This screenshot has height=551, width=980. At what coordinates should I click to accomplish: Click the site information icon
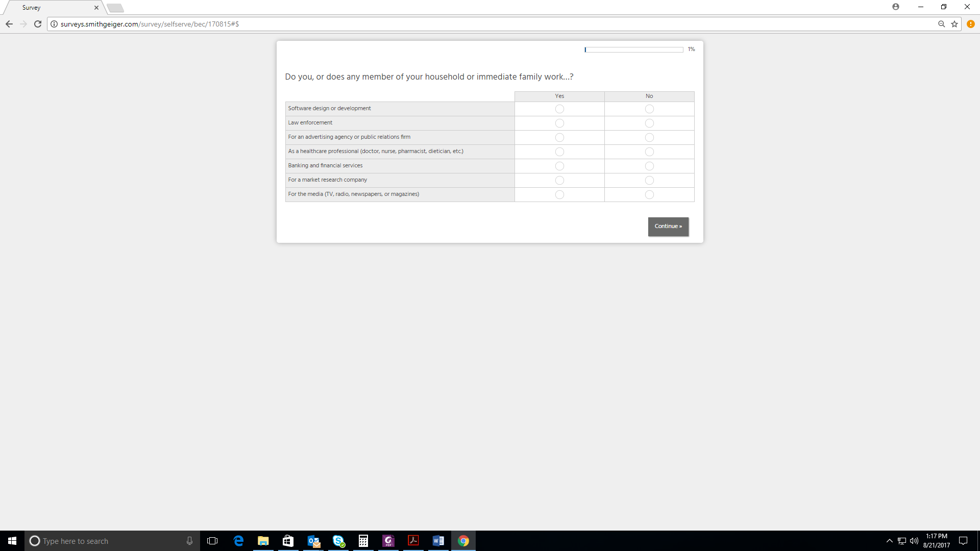click(x=54, y=24)
